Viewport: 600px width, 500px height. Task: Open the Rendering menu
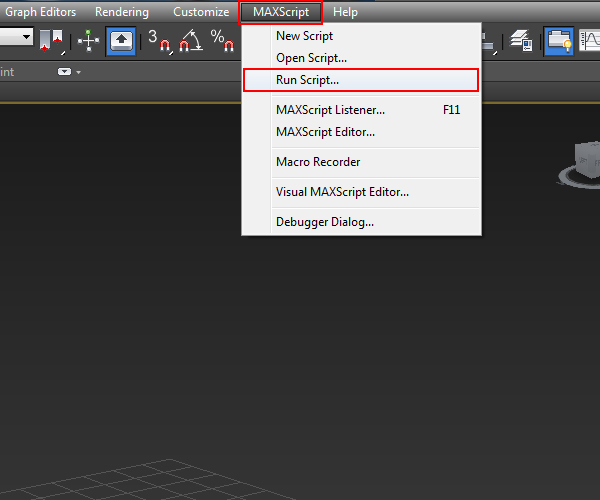[x=122, y=12]
